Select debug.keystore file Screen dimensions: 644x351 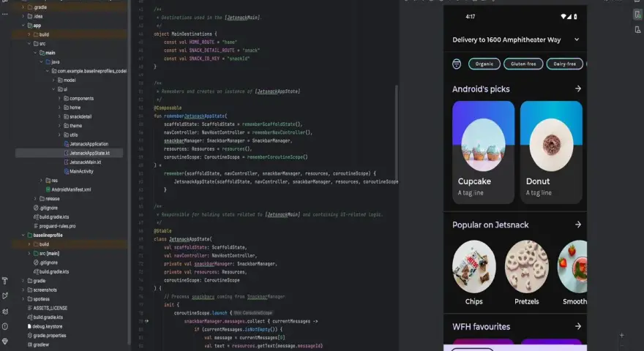(x=45, y=326)
